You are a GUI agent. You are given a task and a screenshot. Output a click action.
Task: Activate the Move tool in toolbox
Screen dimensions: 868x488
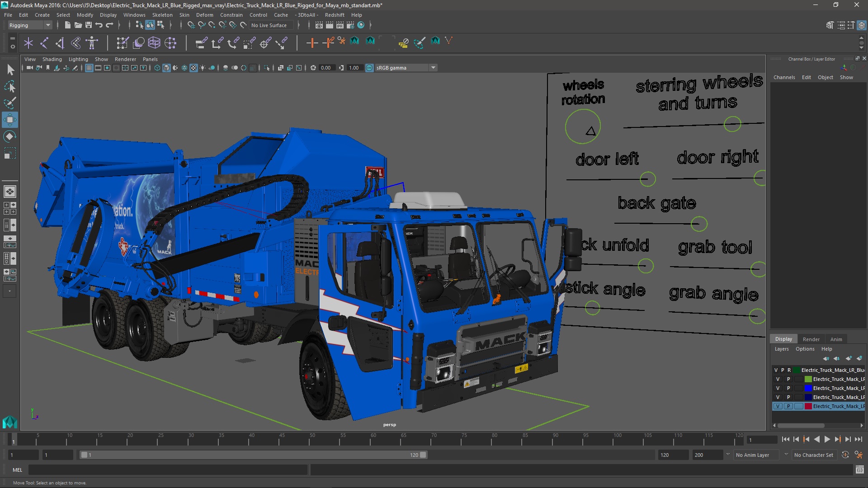click(10, 120)
